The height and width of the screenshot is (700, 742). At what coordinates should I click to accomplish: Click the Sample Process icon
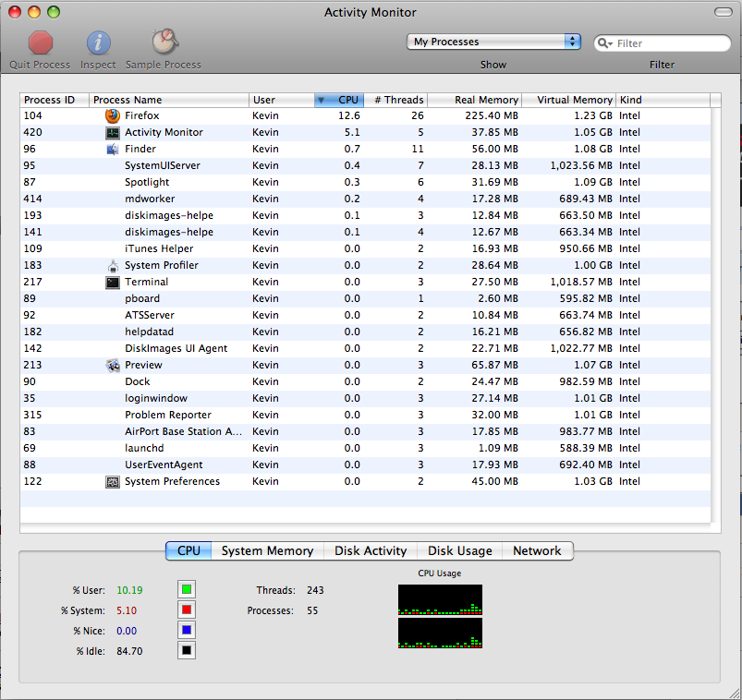point(164,42)
